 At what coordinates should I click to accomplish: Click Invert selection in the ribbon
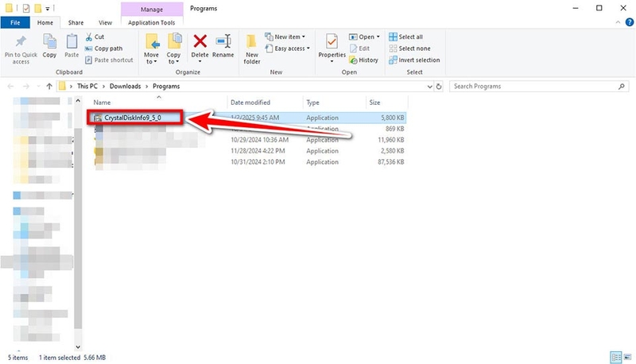[414, 60]
